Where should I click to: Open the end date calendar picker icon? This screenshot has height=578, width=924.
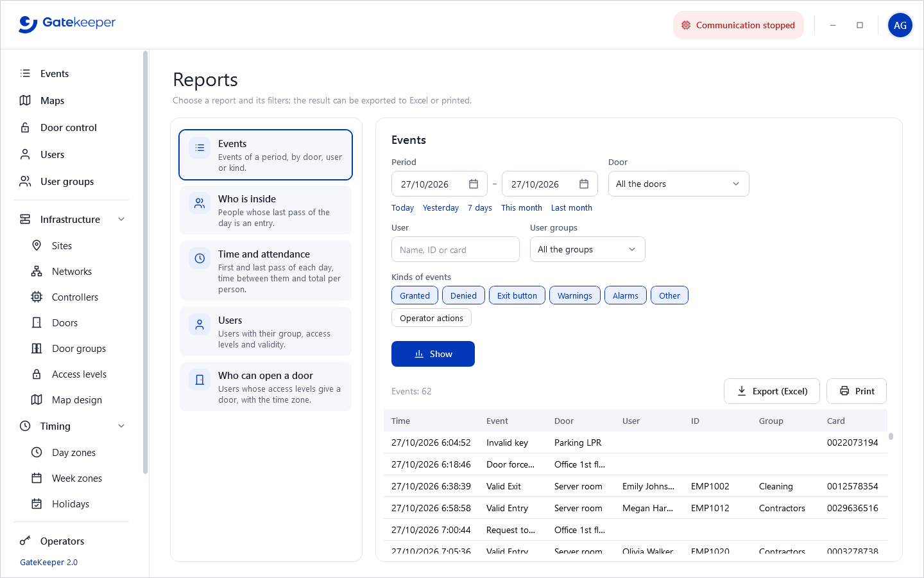coord(584,184)
